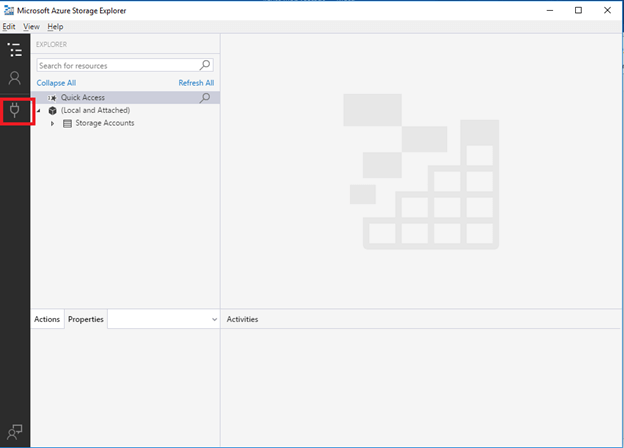The width and height of the screenshot is (624, 448).
Task: Close the Storage Explorer window
Action: point(607,10)
